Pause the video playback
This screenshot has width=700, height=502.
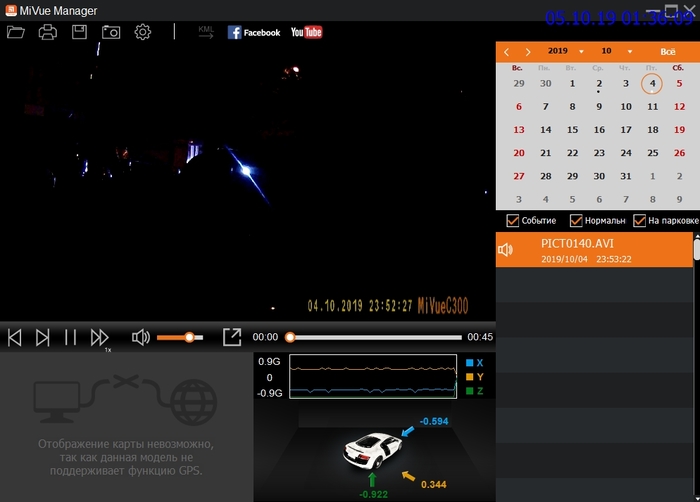[70, 337]
